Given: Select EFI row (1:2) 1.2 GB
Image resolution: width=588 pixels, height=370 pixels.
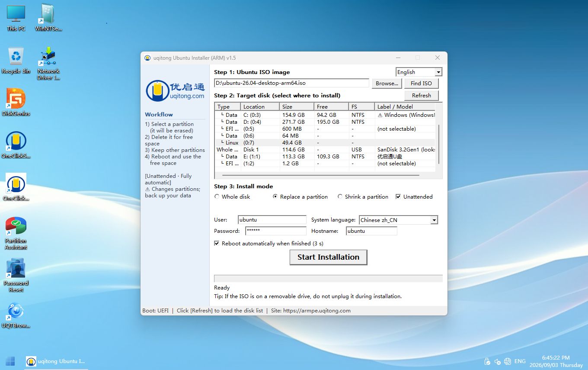Looking at the screenshot, I should 325,164.
